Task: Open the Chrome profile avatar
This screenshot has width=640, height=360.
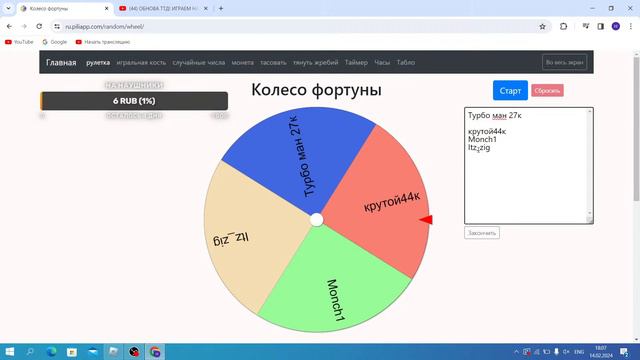Action: (x=616, y=27)
